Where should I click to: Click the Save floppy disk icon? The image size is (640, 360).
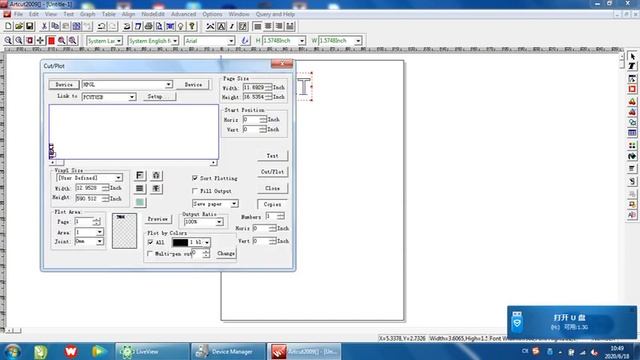point(29,27)
